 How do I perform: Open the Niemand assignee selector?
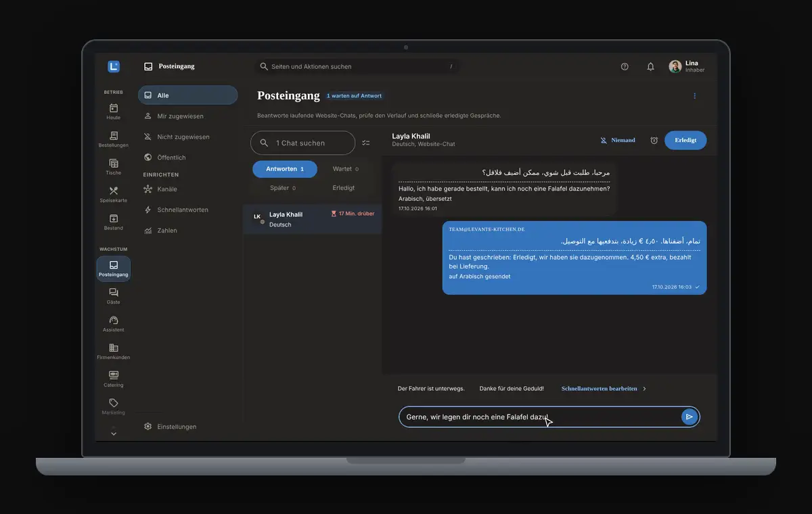pos(618,140)
